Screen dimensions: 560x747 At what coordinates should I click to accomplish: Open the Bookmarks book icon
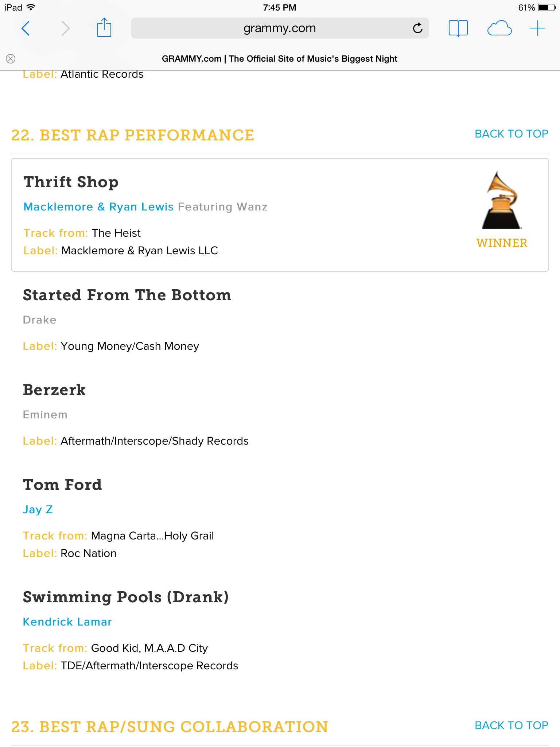point(458,28)
